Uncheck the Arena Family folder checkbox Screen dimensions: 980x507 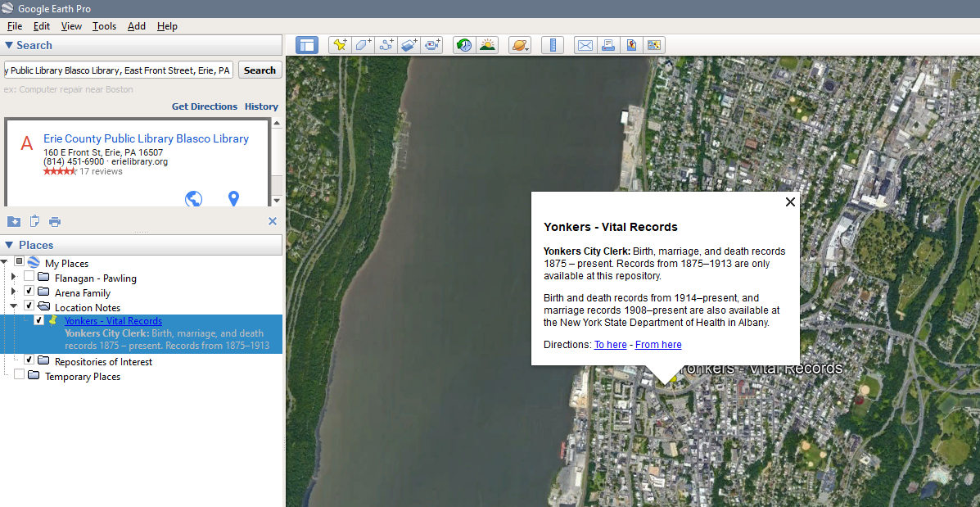click(29, 292)
